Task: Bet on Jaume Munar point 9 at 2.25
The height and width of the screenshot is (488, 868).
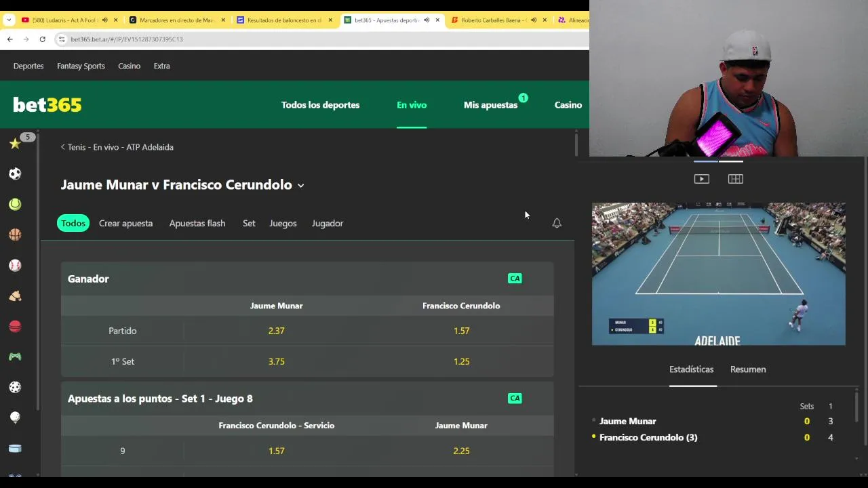Action: [461, 451]
